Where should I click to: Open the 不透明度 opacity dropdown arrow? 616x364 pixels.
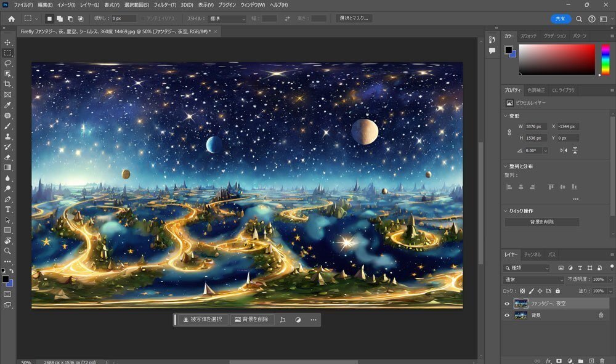coord(610,280)
